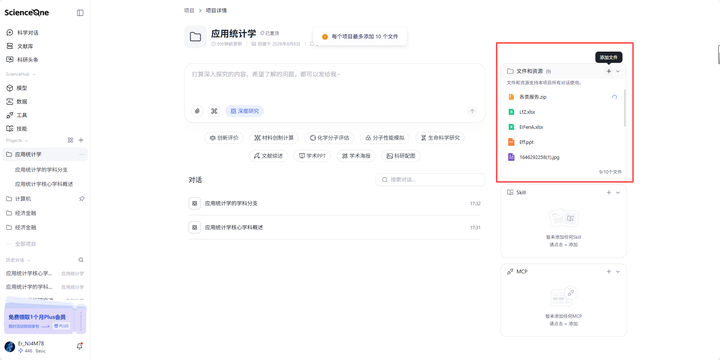Add a new project with plus icon
This screenshot has width=720, height=360.
point(81,140)
